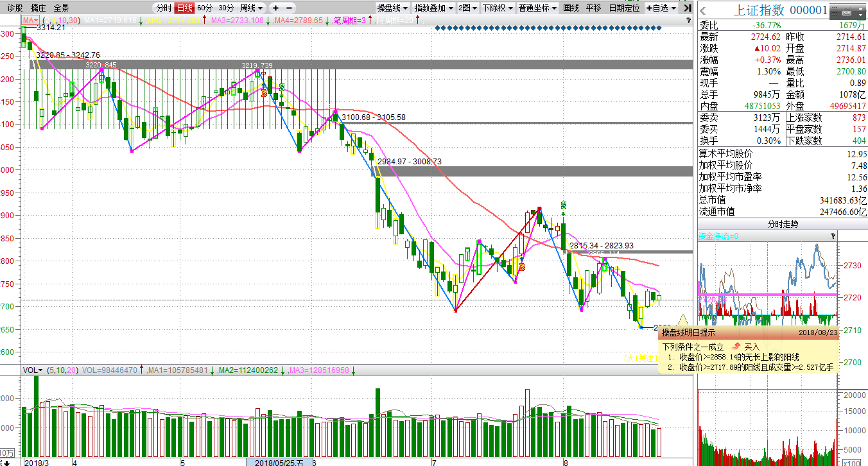Click the 金额 1078亿 value
868x466 pixels.
853,94
